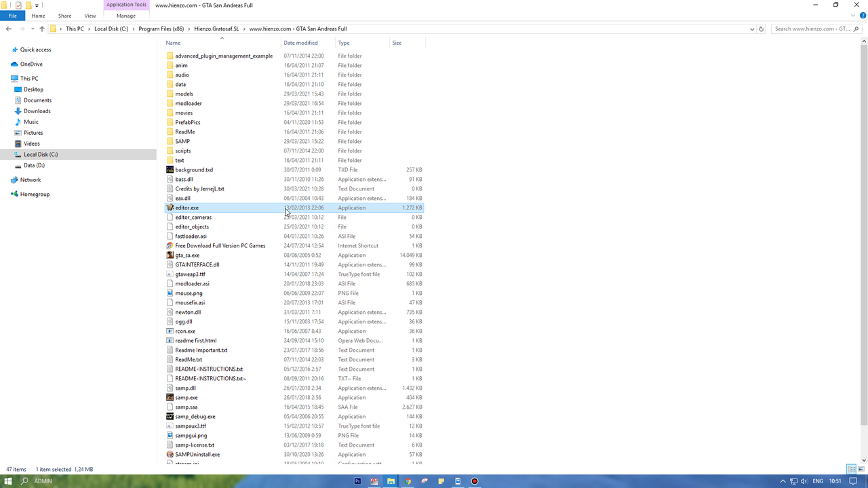
Task: Open the address bar history dropdown
Action: click(x=752, y=29)
